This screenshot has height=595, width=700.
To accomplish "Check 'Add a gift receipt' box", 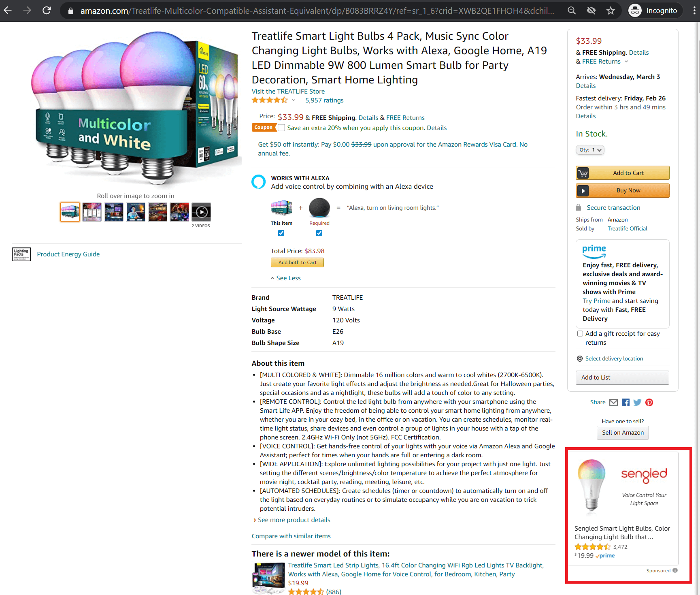I will pyautogui.click(x=580, y=334).
